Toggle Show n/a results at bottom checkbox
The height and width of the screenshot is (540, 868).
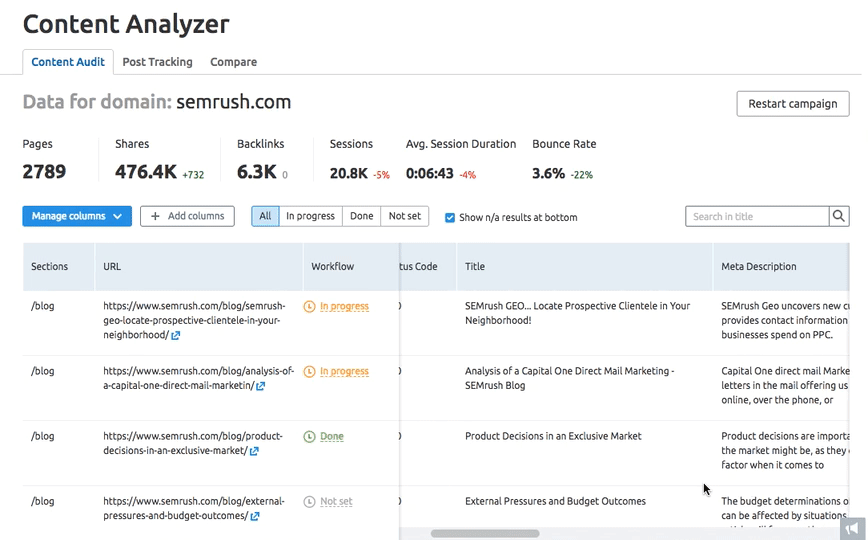450,217
